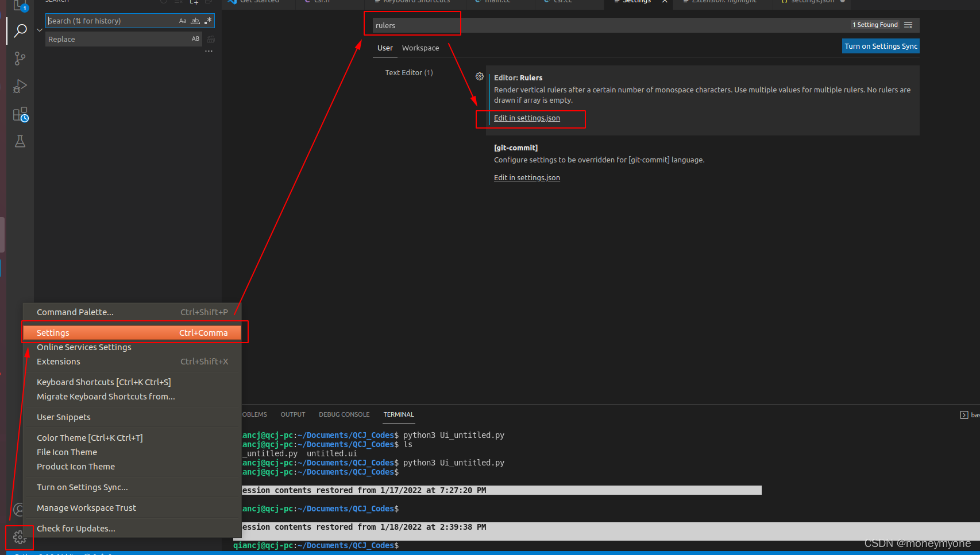
Task: Choose Turn on Settings Sync... menu item
Action: (x=132, y=487)
